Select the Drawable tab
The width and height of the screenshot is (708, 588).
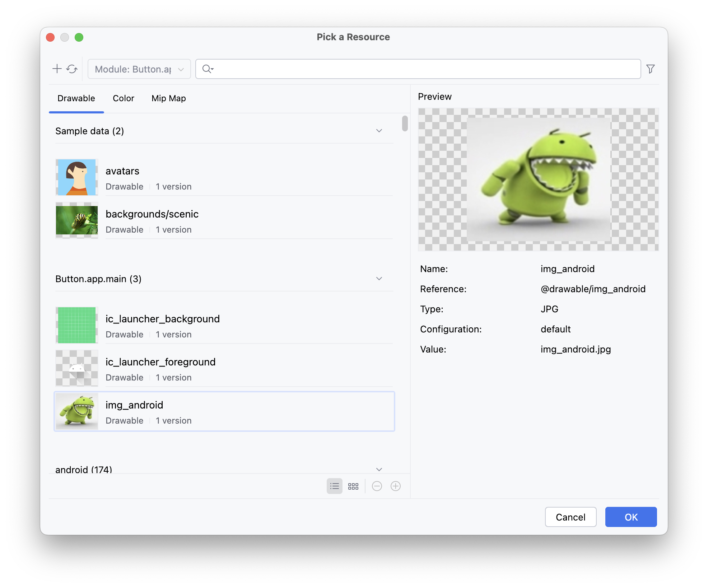pyautogui.click(x=76, y=98)
